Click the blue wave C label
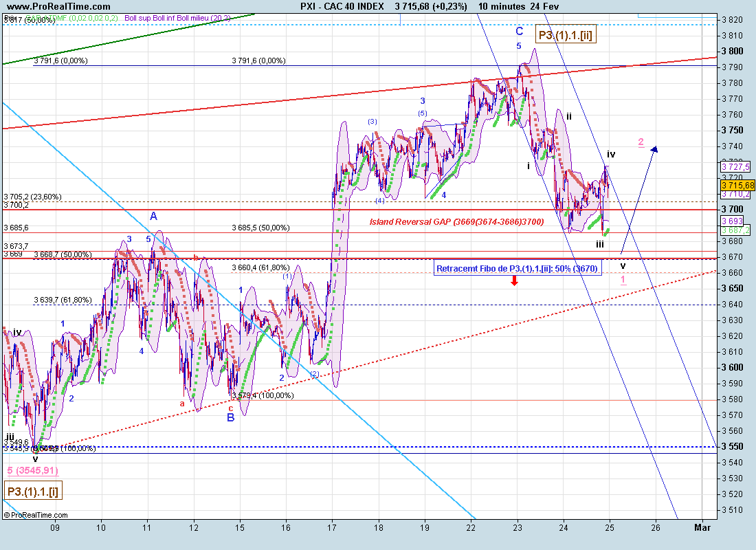The width and height of the screenshot is (756, 550). [x=520, y=32]
